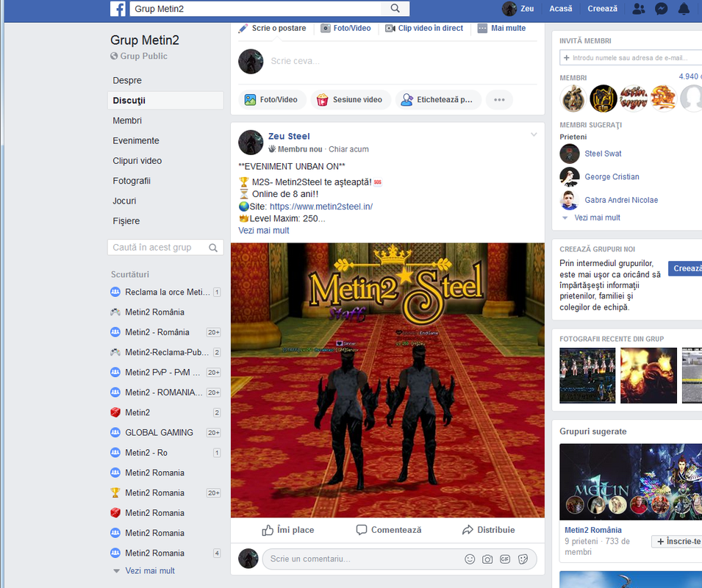
Task: Click the Foto/Video composer tab
Action: coord(345,28)
